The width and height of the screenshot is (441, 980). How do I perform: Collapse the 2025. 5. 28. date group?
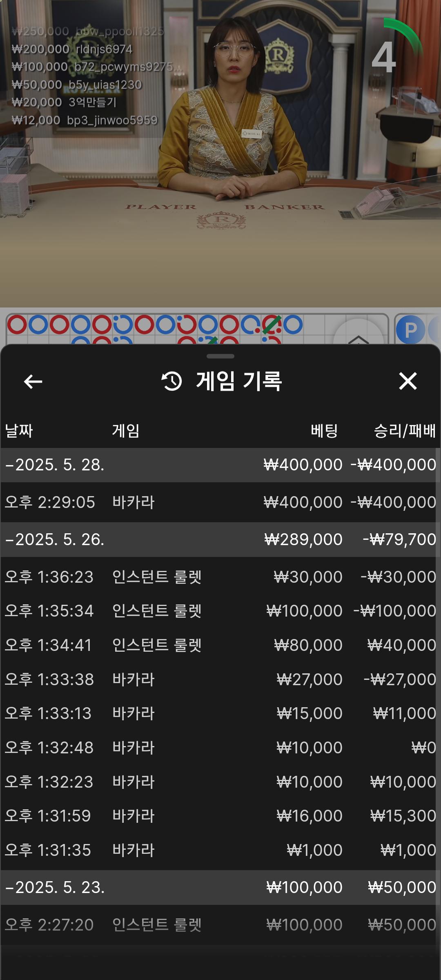click(x=55, y=465)
